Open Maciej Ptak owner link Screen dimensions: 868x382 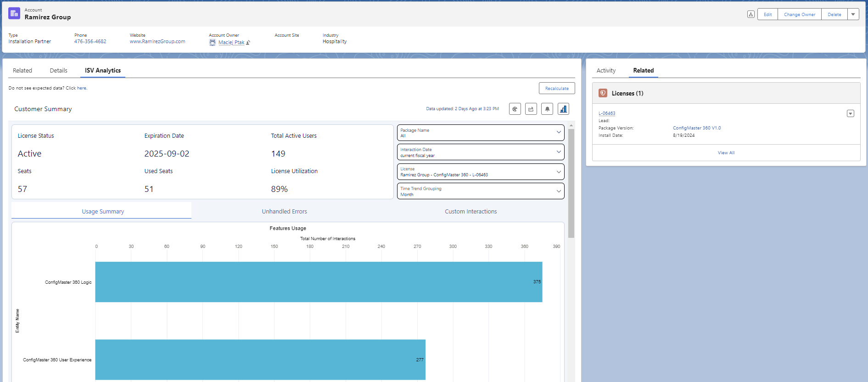click(x=231, y=42)
